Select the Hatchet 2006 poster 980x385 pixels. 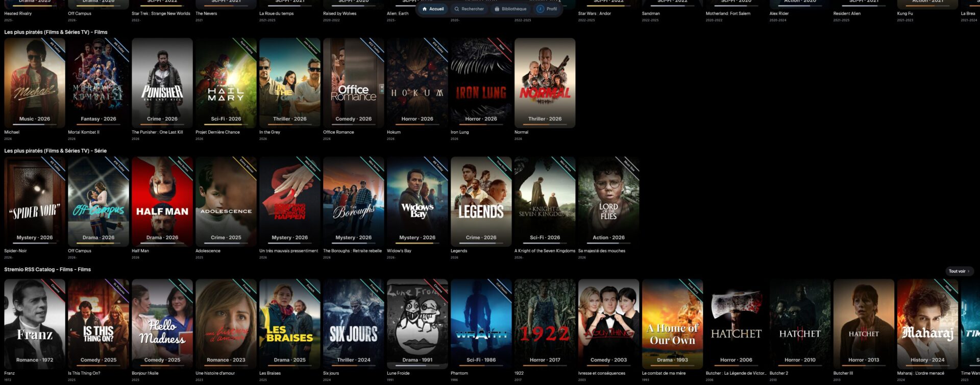click(737, 324)
